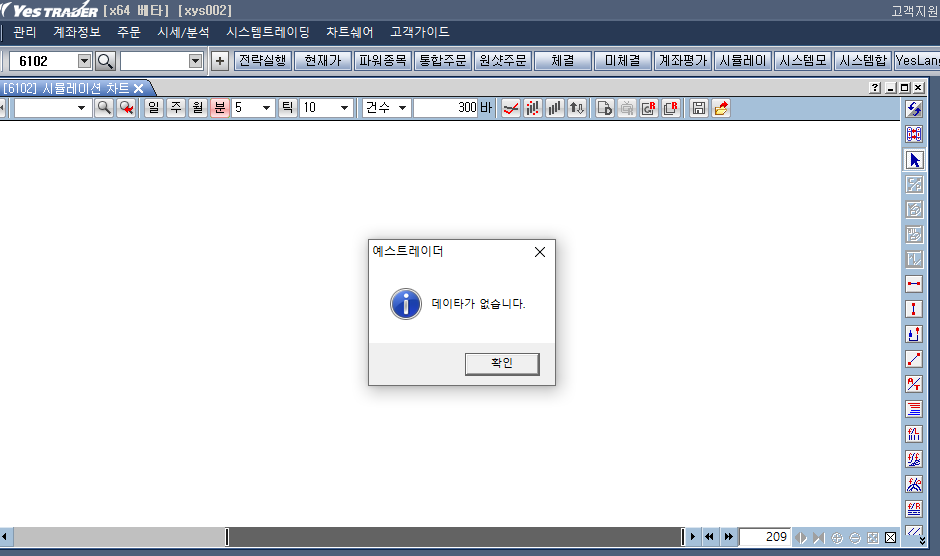Select the horizontal line drawing tool
Image resolution: width=940 pixels, height=556 pixels.
click(914, 285)
